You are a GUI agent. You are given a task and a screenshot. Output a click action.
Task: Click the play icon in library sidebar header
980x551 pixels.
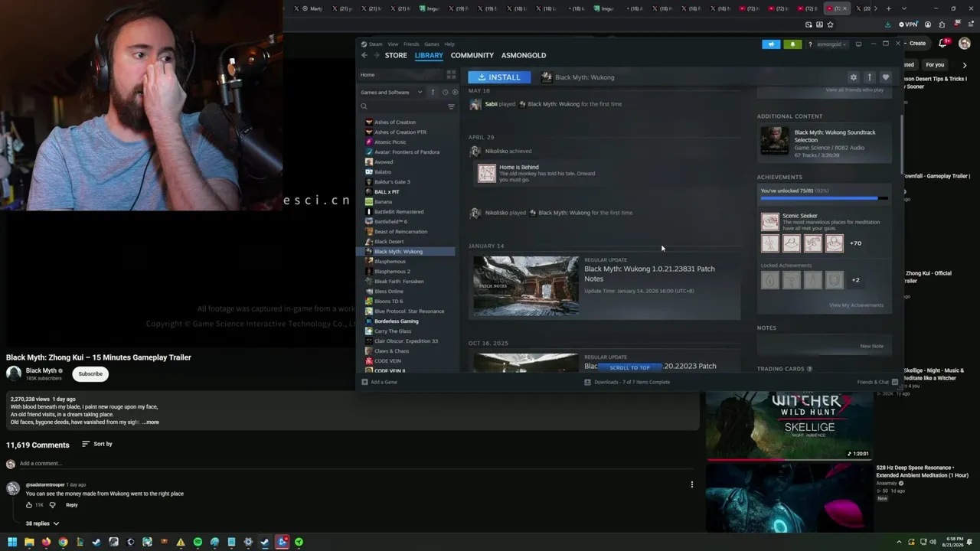point(453,93)
